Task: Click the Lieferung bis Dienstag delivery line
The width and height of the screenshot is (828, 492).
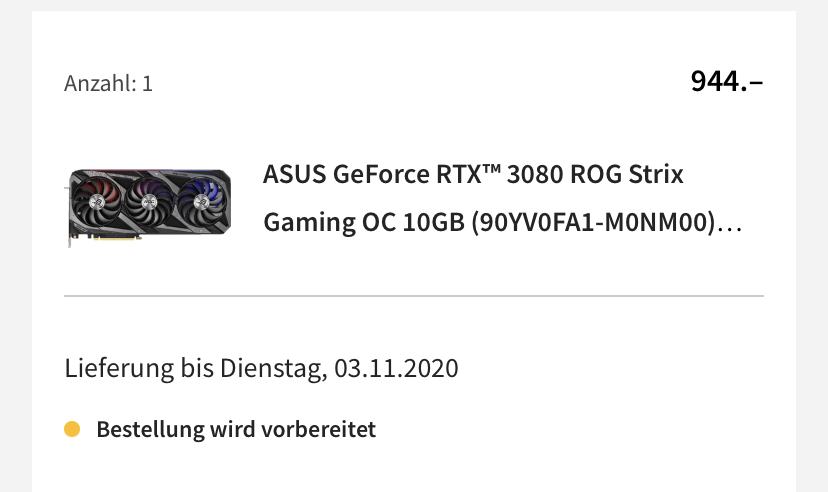Action: pos(261,368)
